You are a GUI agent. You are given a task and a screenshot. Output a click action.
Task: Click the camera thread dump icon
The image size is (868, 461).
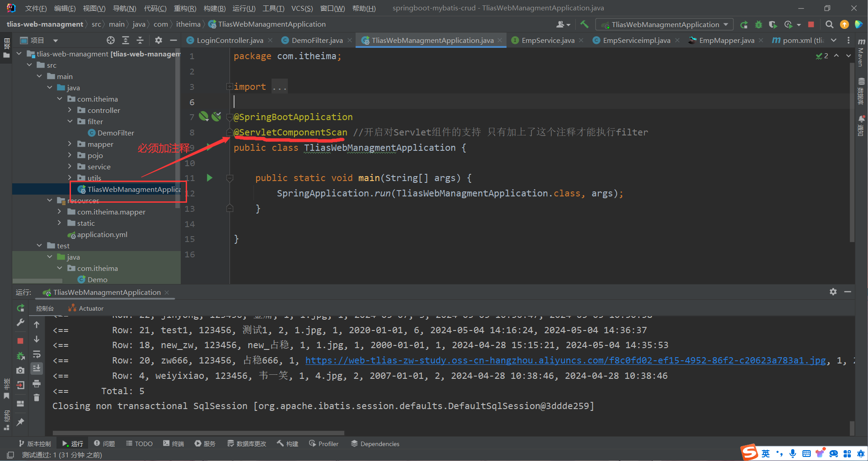point(20,370)
